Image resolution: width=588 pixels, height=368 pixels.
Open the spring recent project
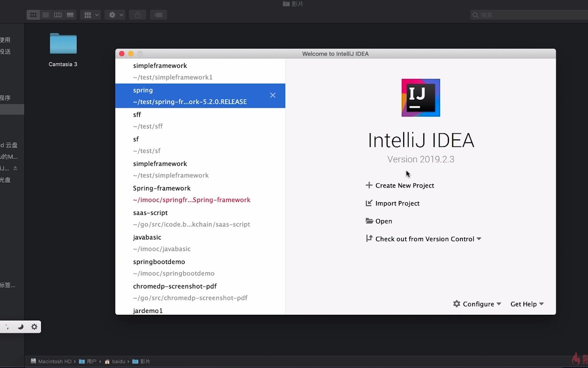click(200, 96)
